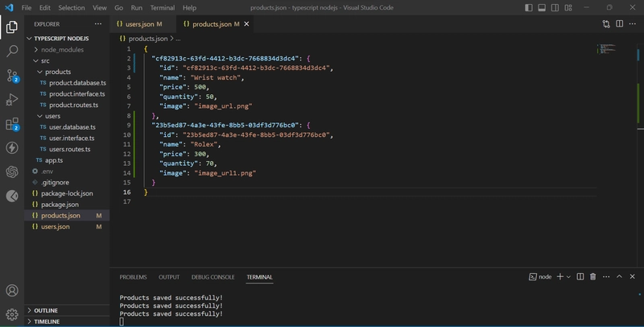Click the node terminal label

pyautogui.click(x=540, y=277)
